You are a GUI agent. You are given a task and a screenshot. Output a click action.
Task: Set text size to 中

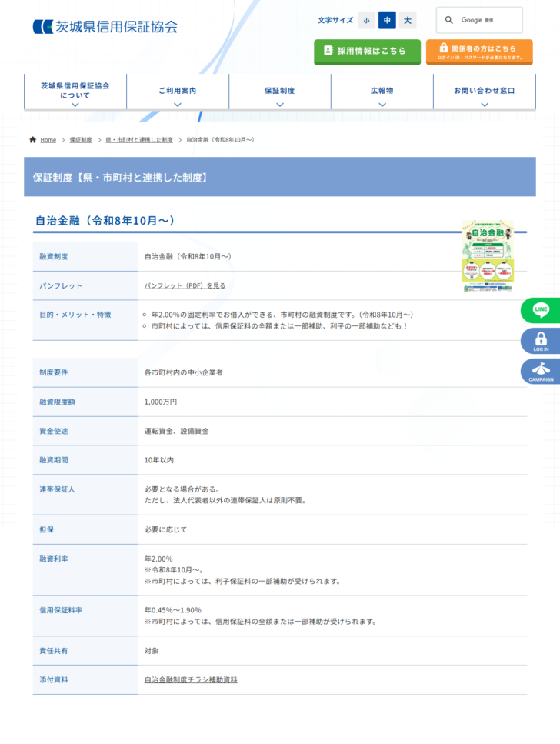[387, 21]
